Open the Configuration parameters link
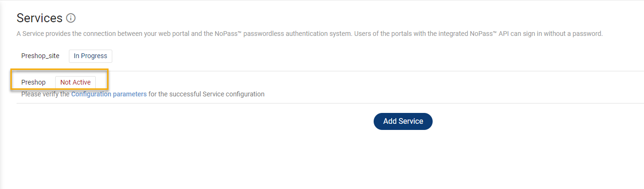The height and width of the screenshot is (189, 644). coord(109,94)
